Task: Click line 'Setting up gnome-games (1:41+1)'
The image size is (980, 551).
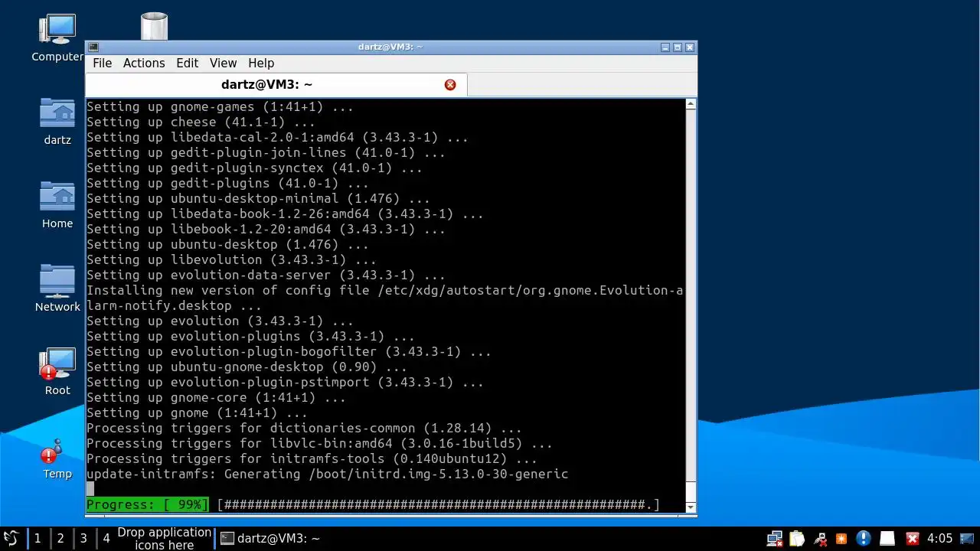Action: [220, 106]
